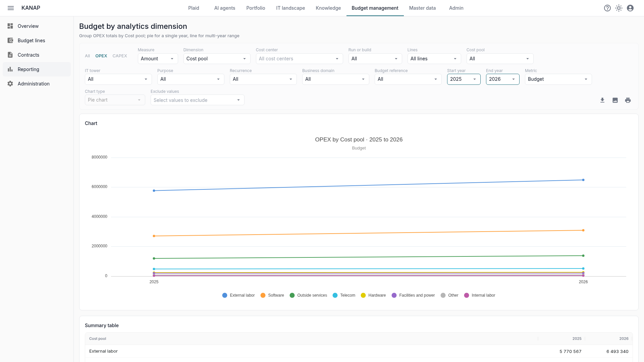Switch to the Master data tab
This screenshot has width=644, height=362.
click(422, 8)
